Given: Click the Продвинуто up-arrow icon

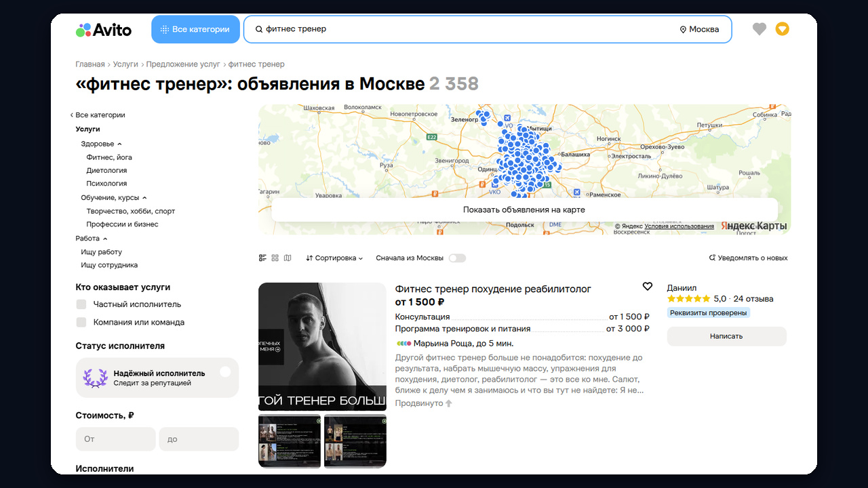Looking at the screenshot, I should [449, 403].
